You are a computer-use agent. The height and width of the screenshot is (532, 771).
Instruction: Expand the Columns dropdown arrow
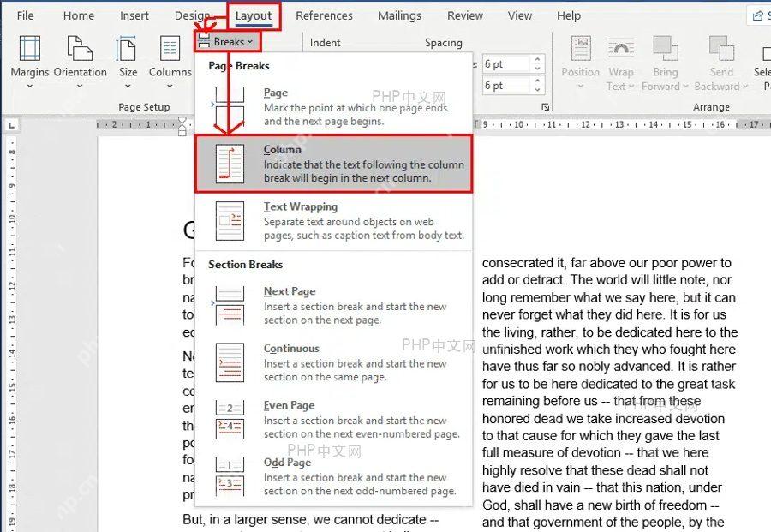click(170, 86)
